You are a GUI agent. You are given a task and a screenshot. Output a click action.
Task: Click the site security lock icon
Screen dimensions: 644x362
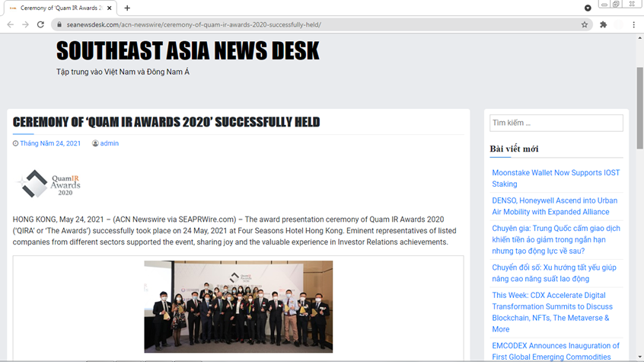point(59,24)
